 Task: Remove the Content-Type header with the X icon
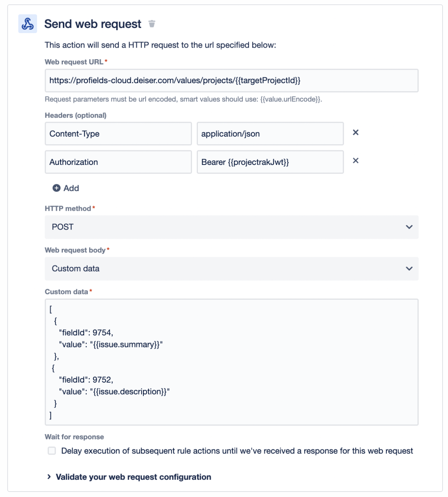(x=356, y=133)
